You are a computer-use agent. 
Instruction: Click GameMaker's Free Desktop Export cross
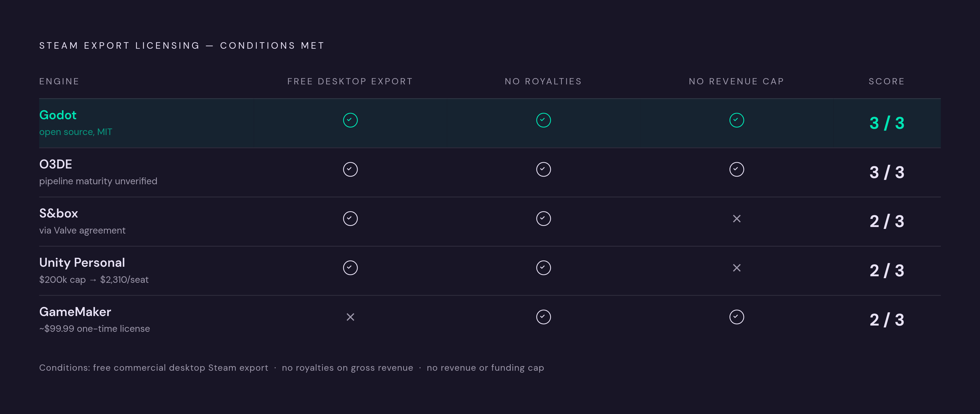click(350, 317)
